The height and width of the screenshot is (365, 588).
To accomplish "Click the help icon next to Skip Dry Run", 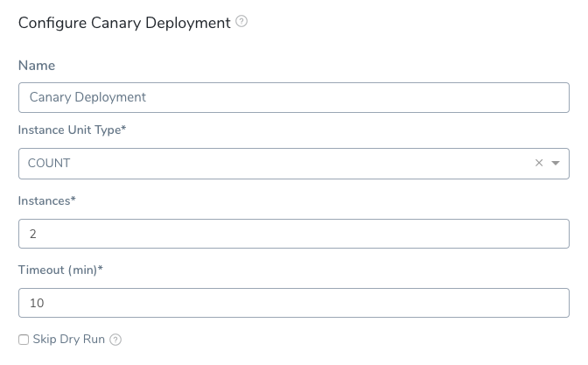I will [115, 340].
